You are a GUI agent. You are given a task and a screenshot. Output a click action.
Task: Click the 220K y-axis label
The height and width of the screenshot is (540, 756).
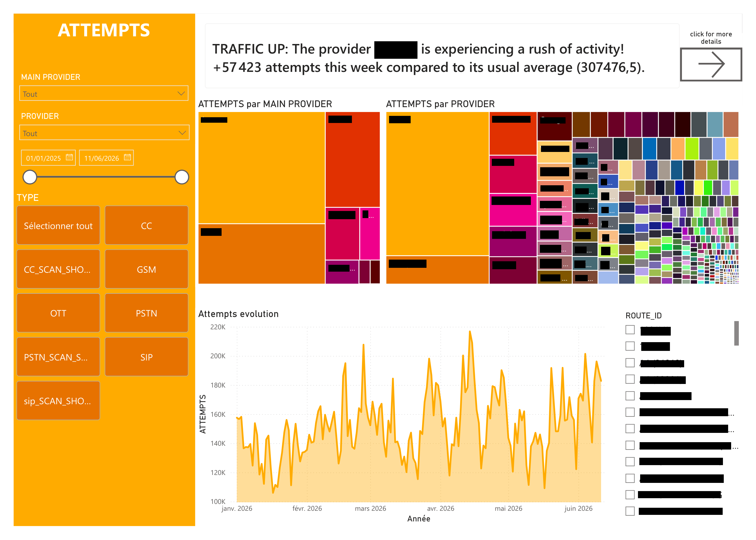click(218, 327)
